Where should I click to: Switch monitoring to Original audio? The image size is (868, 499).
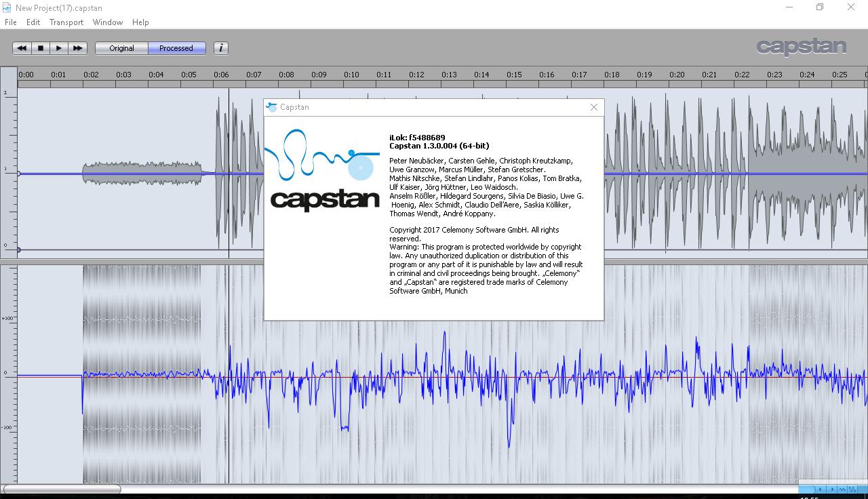(122, 48)
